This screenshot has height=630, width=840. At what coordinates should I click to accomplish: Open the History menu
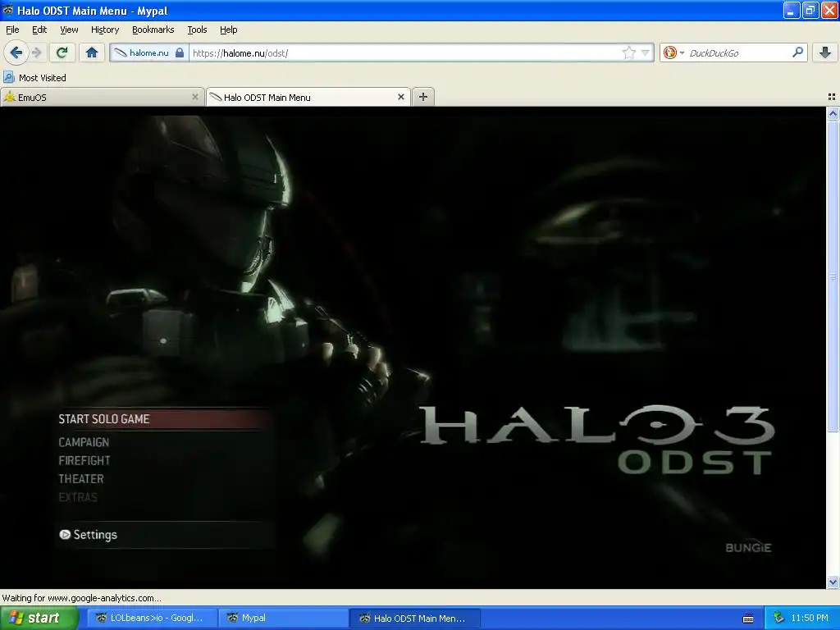click(x=105, y=30)
